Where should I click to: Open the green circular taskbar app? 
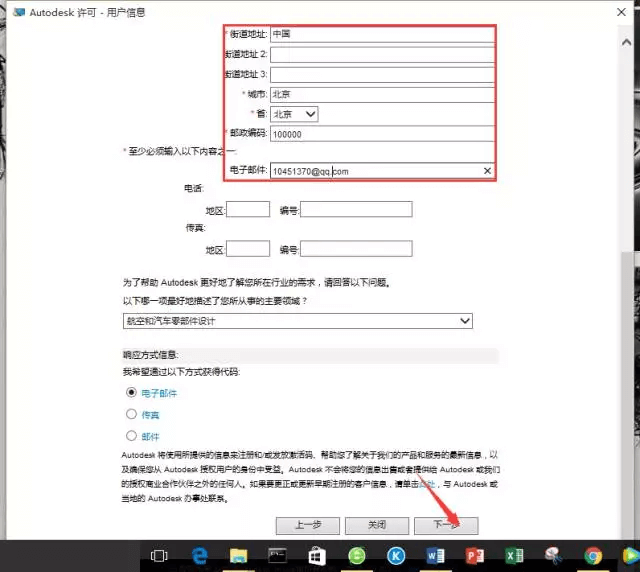coord(357,556)
